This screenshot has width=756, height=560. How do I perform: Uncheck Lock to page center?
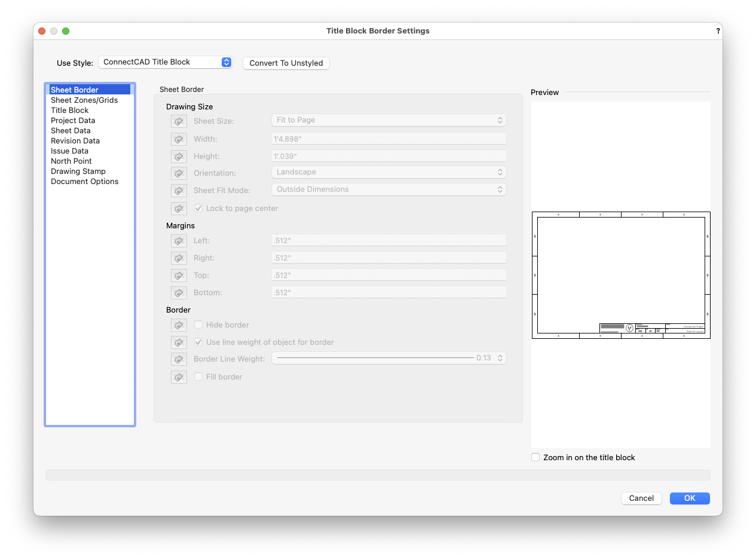(198, 208)
